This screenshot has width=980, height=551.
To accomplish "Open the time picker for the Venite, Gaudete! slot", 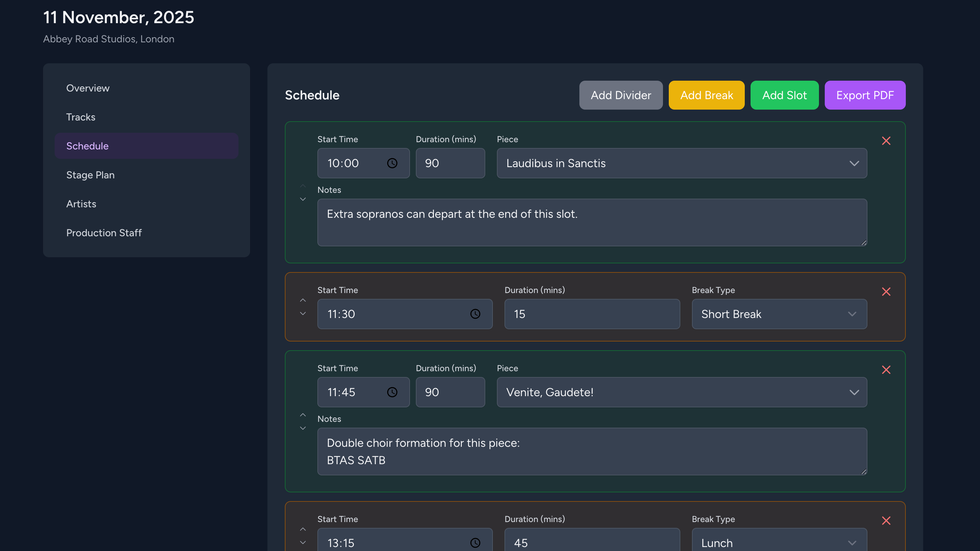I will [392, 392].
